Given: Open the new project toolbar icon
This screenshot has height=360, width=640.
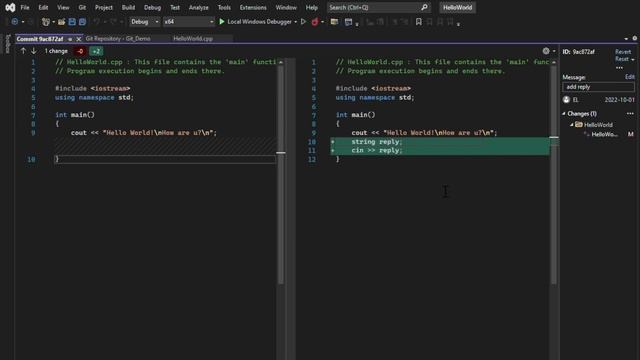Looking at the screenshot, I should pos(46,22).
